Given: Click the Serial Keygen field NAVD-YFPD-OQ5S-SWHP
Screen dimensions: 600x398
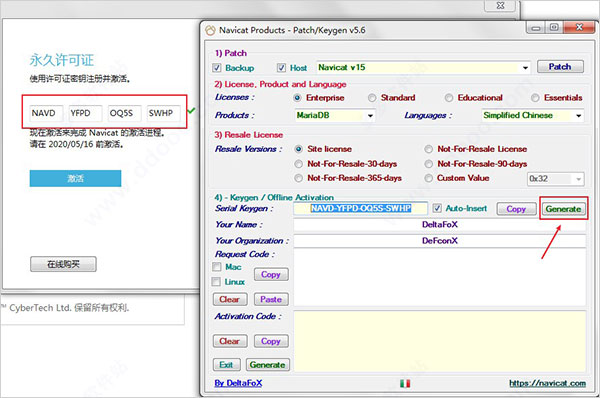Looking at the screenshot, I should click(x=360, y=208).
